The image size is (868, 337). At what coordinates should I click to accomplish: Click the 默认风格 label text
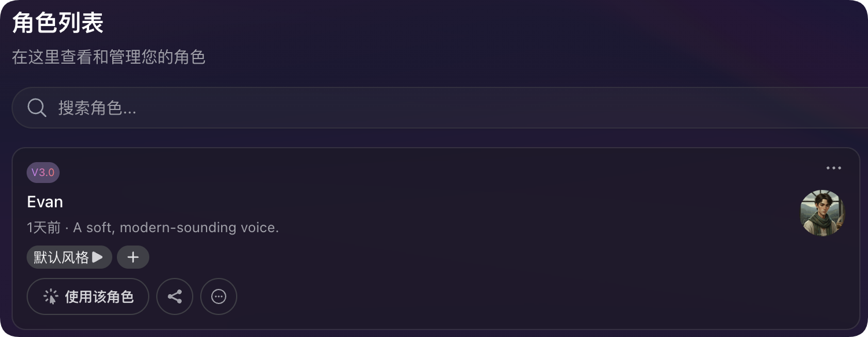(61, 257)
